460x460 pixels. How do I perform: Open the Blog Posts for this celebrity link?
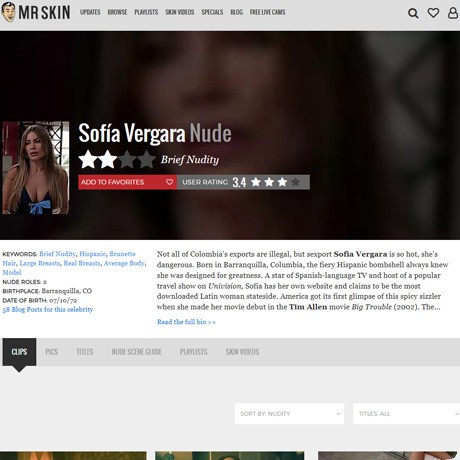click(48, 310)
